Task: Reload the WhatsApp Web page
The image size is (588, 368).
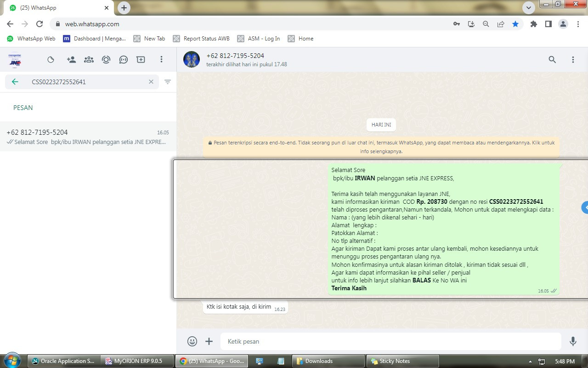Action: [x=40, y=24]
